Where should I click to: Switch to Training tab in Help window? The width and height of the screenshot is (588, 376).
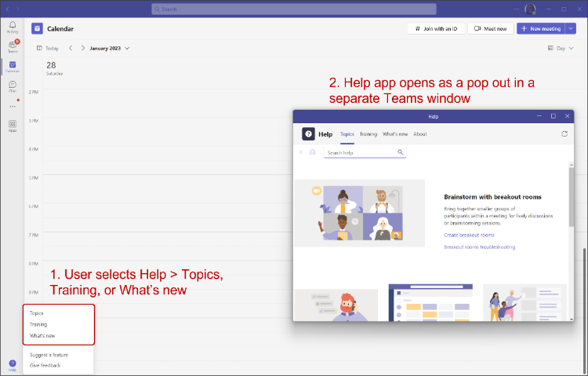368,134
